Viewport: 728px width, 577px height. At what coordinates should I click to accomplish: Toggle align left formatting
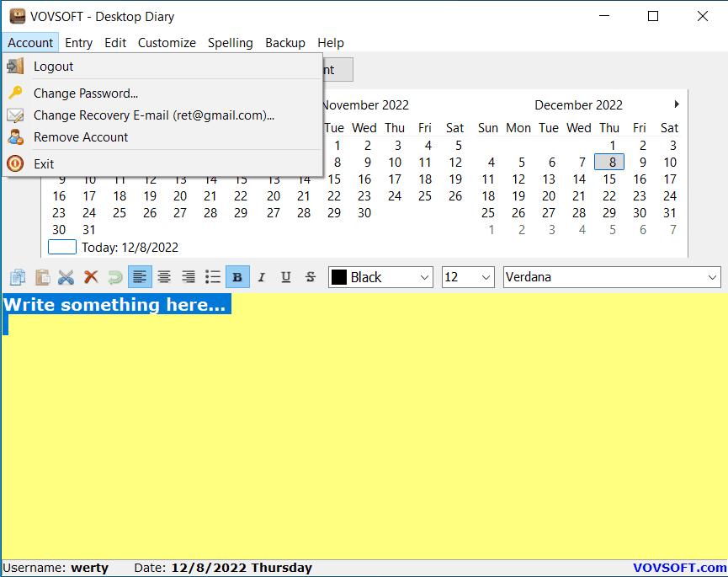(140, 277)
